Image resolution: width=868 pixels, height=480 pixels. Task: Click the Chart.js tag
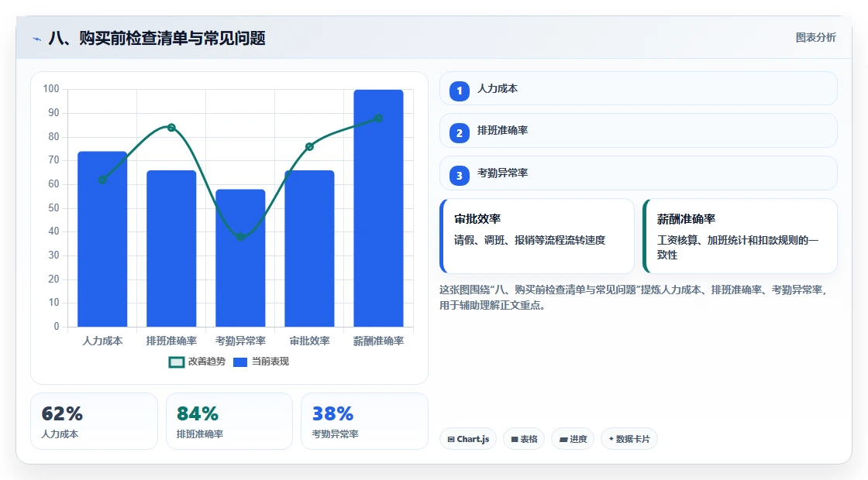[468, 439]
